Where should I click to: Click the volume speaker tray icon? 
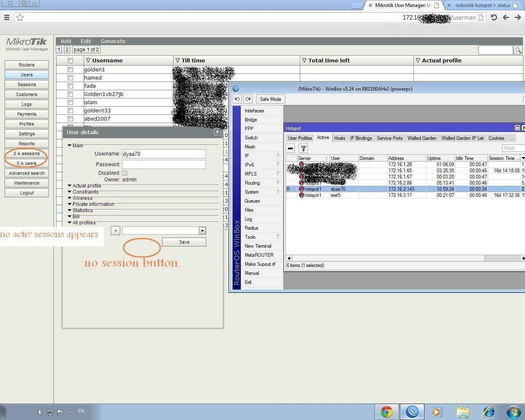click(x=40, y=412)
